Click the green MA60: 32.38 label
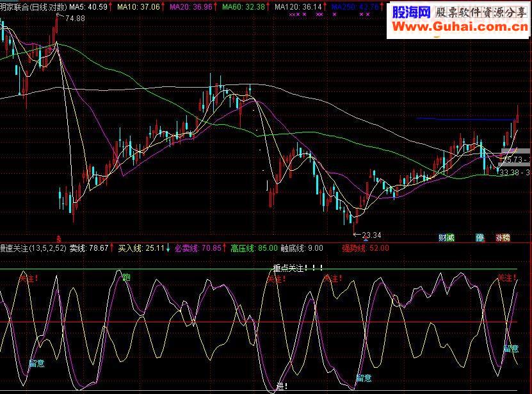 coord(244,7)
